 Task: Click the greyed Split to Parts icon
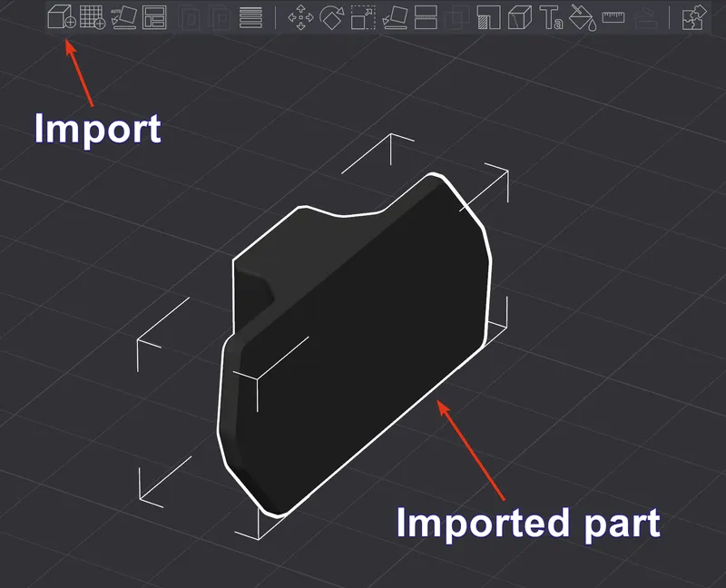220,17
